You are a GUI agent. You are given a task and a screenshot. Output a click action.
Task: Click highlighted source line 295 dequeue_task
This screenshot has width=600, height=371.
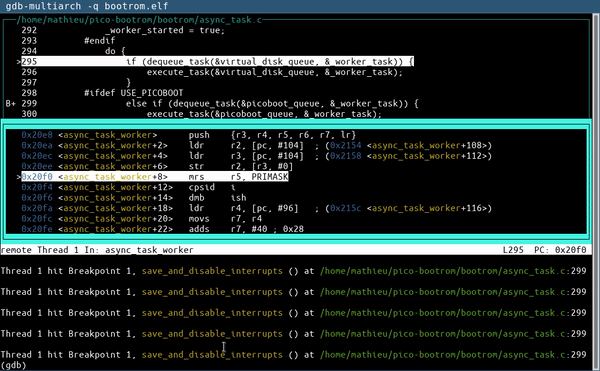pyautogui.click(x=217, y=62)
